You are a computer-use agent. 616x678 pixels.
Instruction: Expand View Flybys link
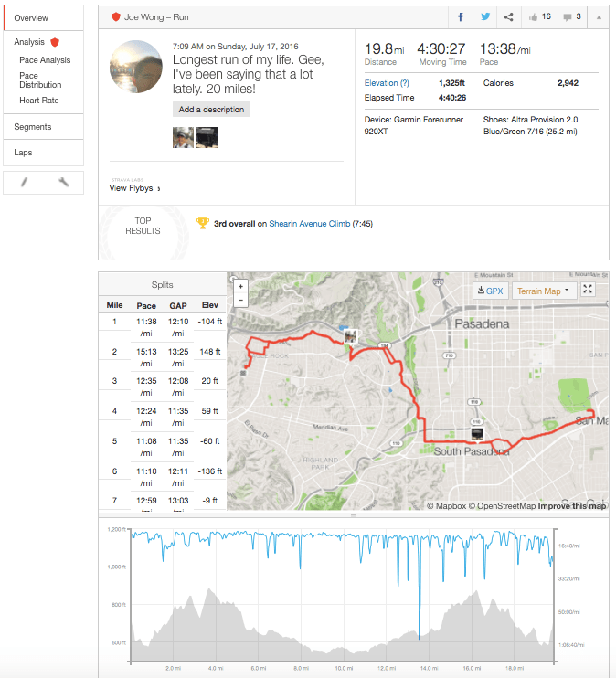click(134, 188)
